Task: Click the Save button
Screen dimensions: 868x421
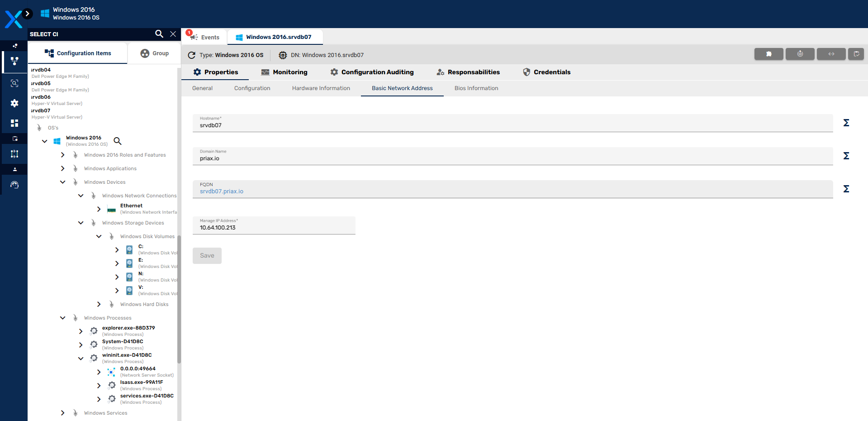Action: [207, 256]
